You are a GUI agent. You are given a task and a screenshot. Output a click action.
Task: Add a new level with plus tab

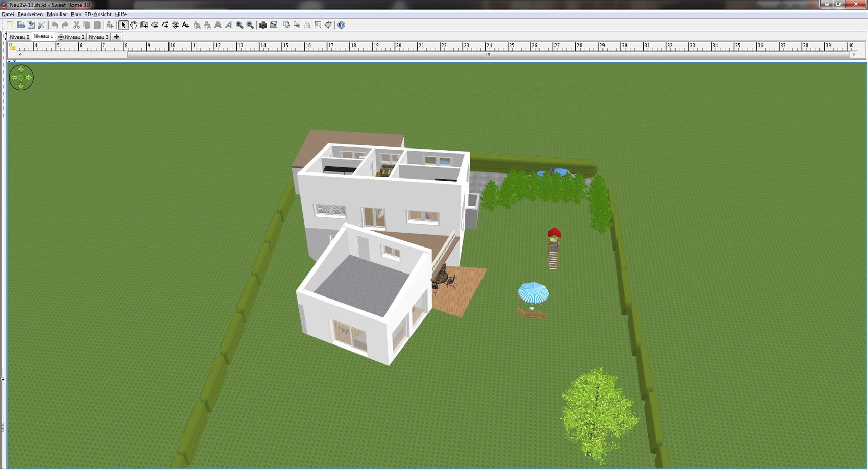117,37
